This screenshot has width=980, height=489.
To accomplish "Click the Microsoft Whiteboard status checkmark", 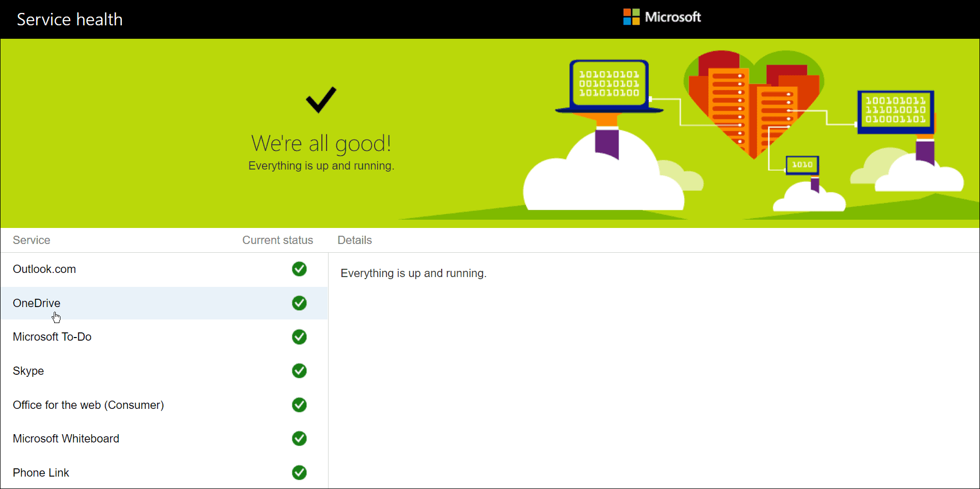I will pos(299,438).
